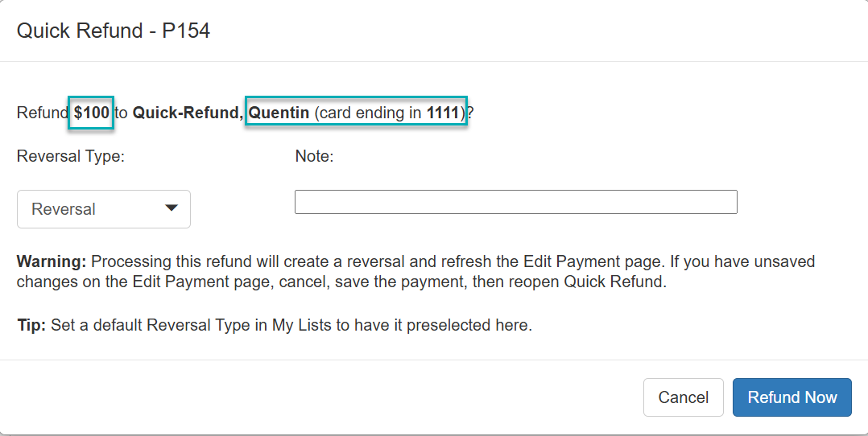Viewport: 868px width, 436px height.
Task: Select the name Quentin in the prompt
Action: pos(279,113)
